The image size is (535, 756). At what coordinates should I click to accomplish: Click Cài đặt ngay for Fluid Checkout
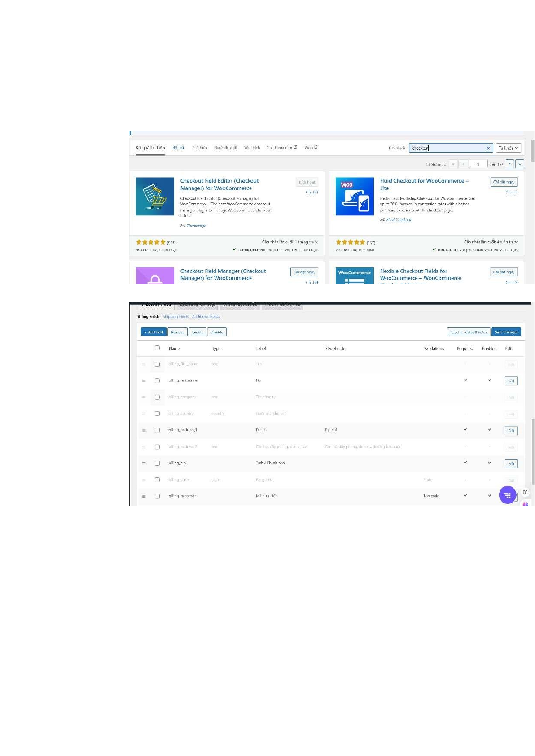click(504, 182)
